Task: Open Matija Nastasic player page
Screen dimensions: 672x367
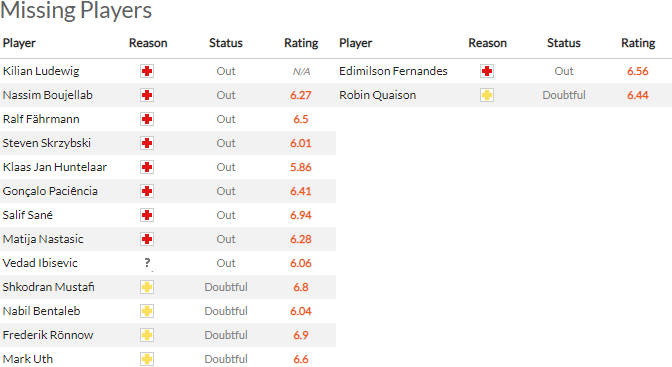Action: pos(43,239)
